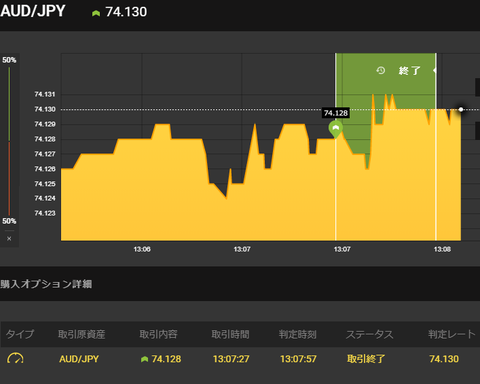Click the 取引終了 status cell
The width and height of the screenshot is (480, 384).
(x=366, y=359)
